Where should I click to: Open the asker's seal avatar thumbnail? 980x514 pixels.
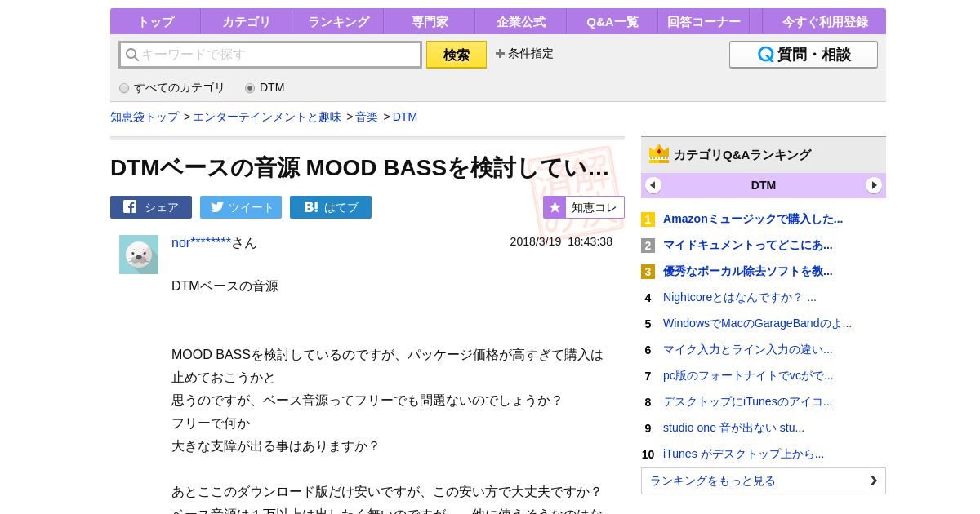click(x=139, y=255)
